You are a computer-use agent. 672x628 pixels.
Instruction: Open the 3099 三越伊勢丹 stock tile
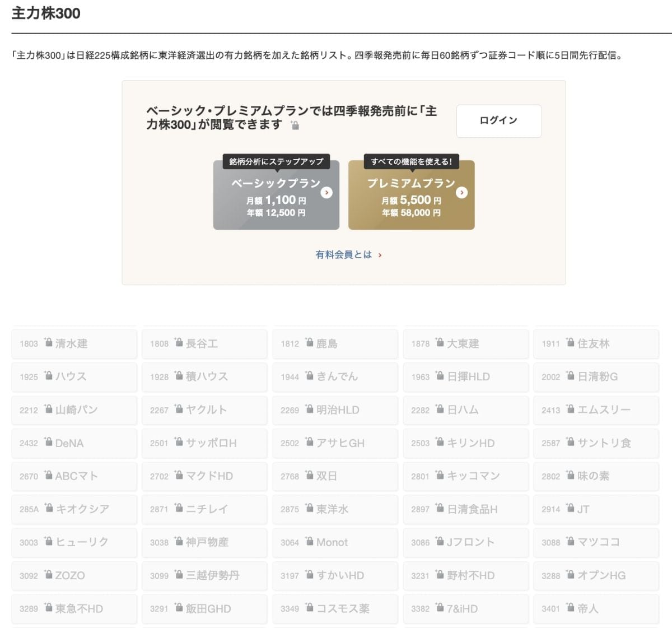tap(204, 575)
